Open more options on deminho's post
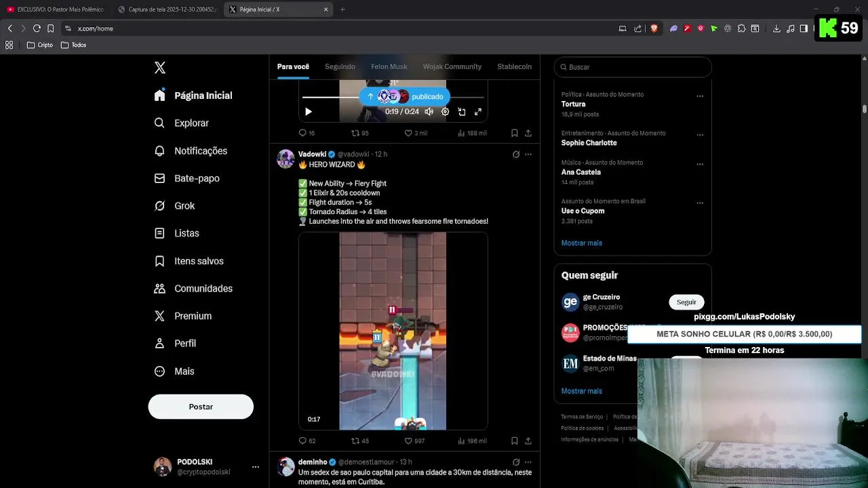Image resolution: width=868 pixels, height=488 pixels. click(528, 462)
